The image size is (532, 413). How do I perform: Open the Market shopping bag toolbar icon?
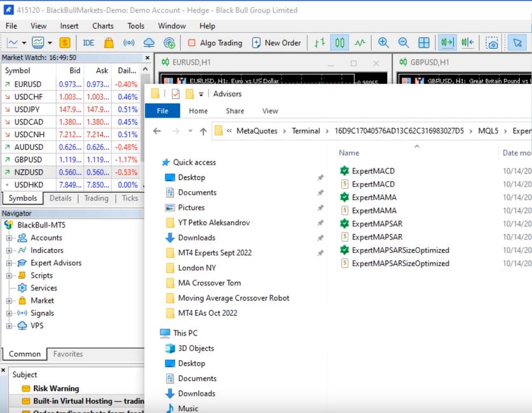click(x=109, y=43)
